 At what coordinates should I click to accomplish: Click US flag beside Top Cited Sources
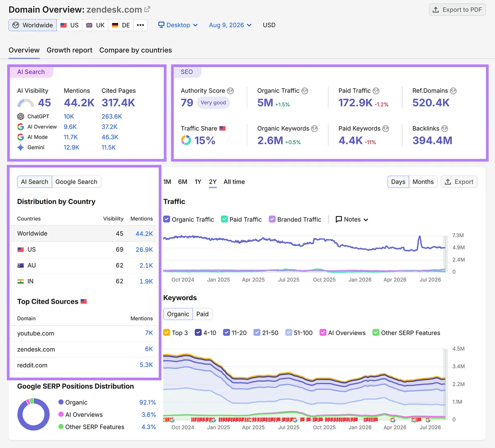[x=84, y=301]
